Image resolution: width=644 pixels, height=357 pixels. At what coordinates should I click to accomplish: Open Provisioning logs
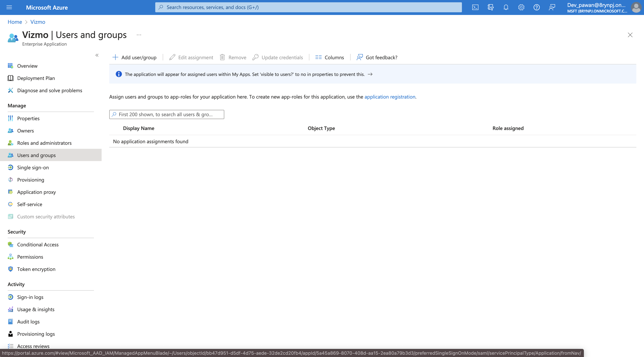pyautogui.click(x=51, y=334)
